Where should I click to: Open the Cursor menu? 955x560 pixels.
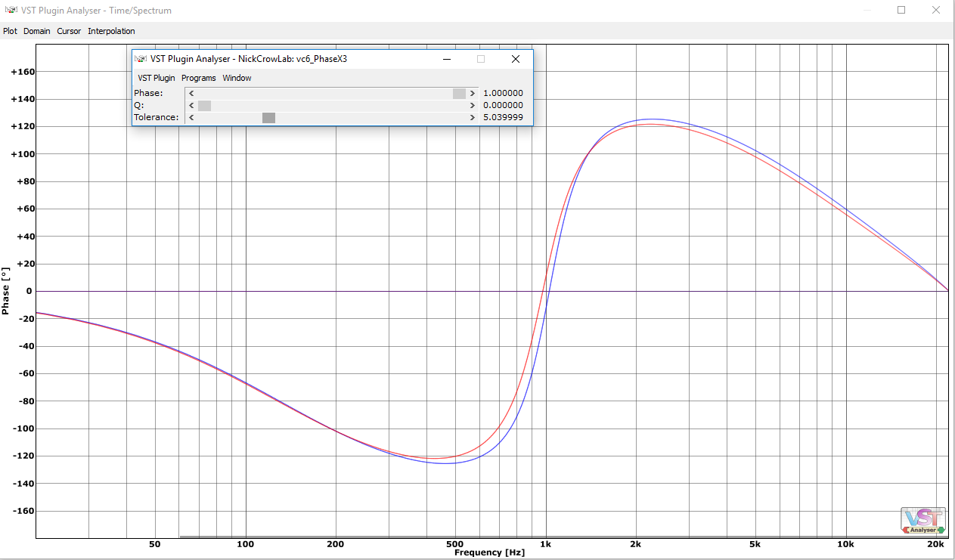click(69, 31)
